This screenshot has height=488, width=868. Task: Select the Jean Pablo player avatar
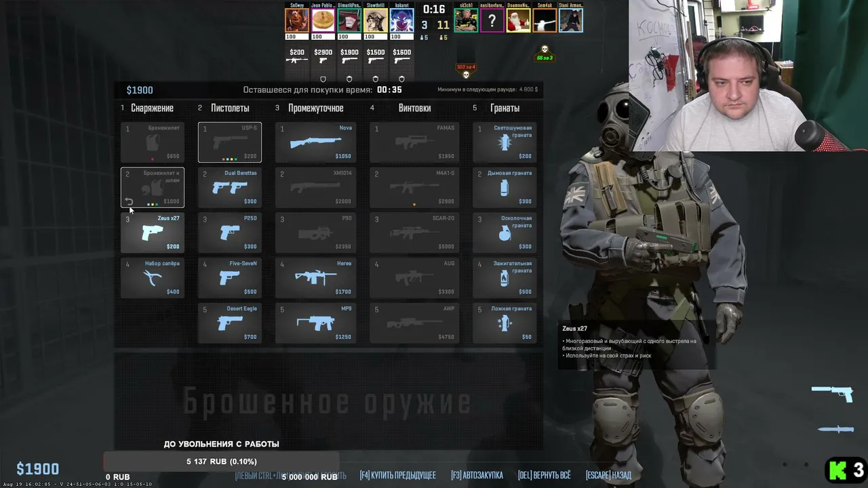(323, 20)
